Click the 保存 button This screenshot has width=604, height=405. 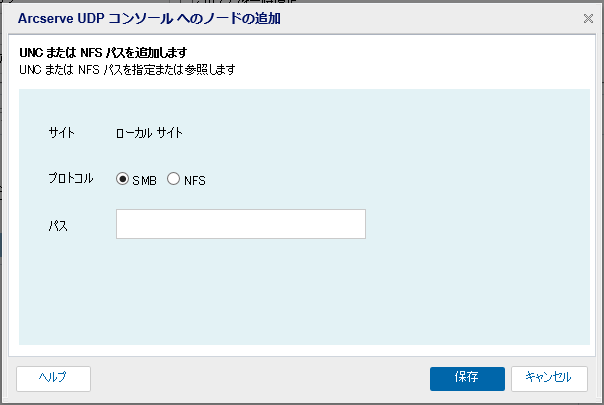click(467, 378)
